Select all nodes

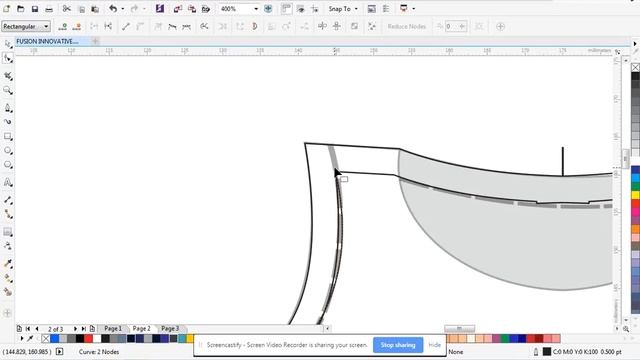click(372, 27)
